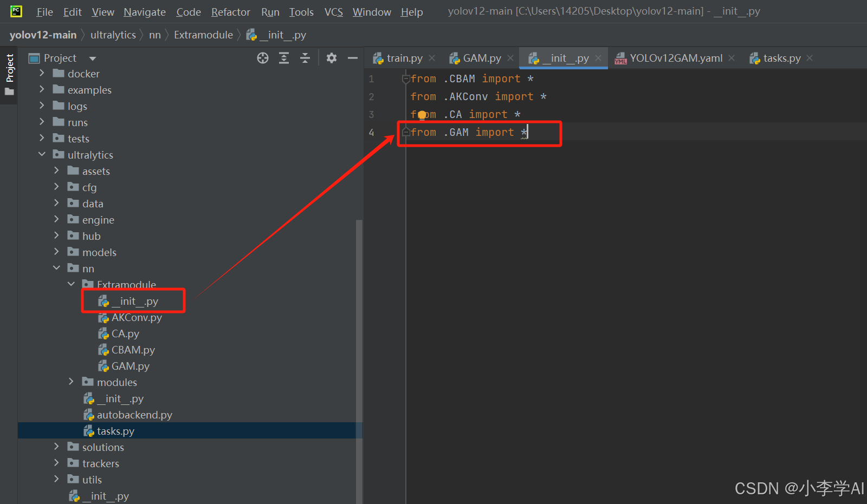Expand the tests folder
The image size is (867, 504).
pos(42,138)
